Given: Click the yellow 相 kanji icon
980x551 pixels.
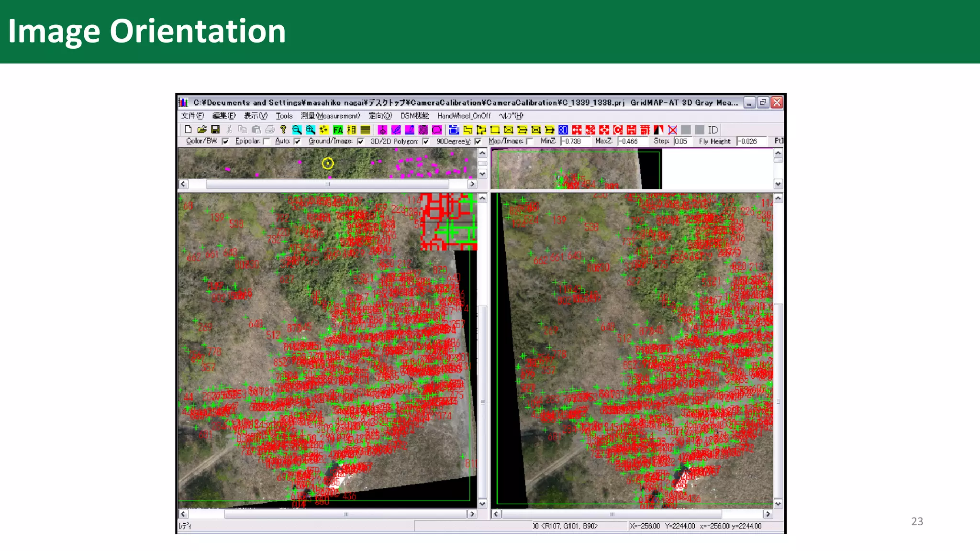Looking at the screenshot, I should (351, 130).
